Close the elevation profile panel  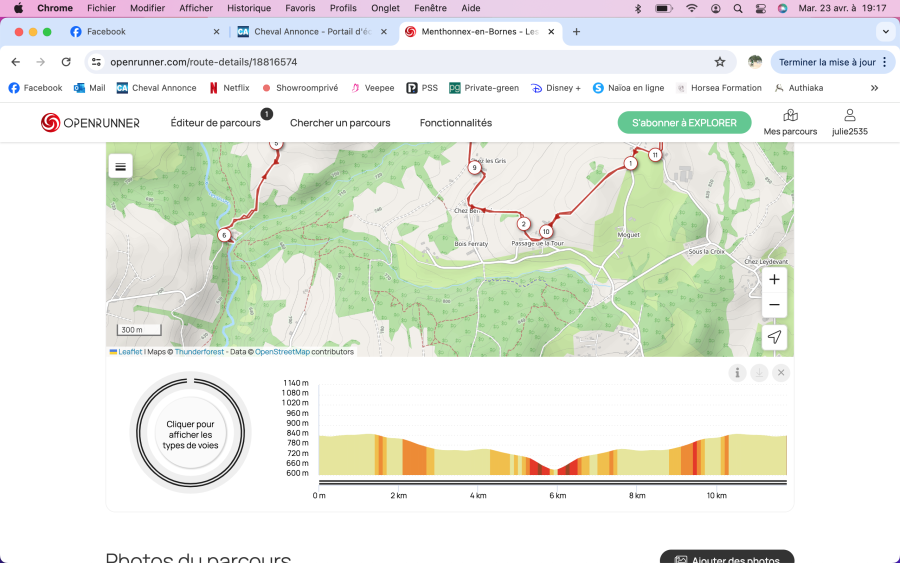(x=781, y=373)
